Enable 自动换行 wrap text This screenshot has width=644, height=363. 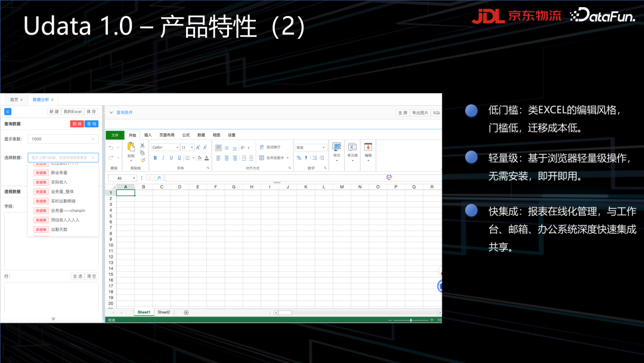point(270,147)
